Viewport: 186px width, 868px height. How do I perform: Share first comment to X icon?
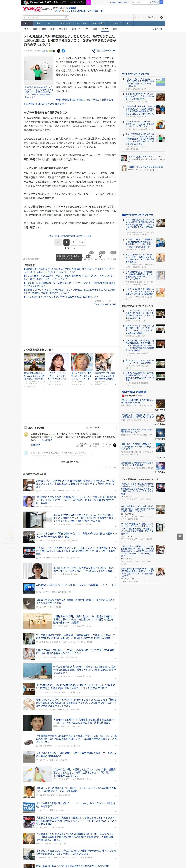pyautogui.click(x=115, y=445)
